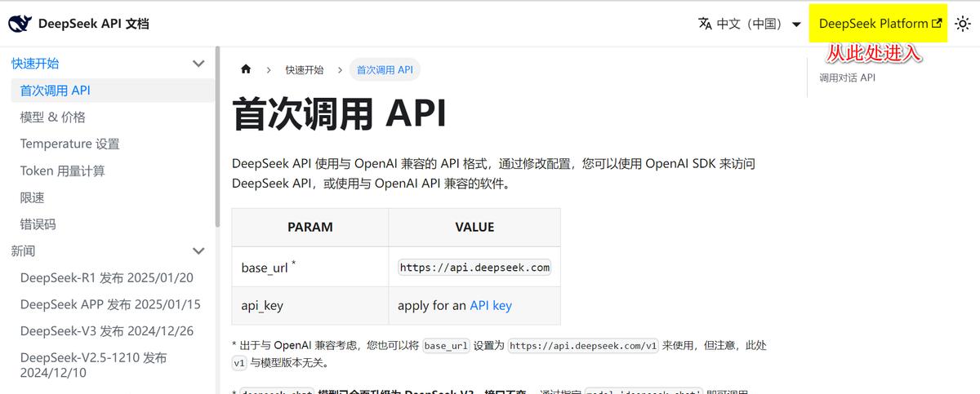Expand the 中文（中国）language dropdown arrow

(x=796, y=24)
